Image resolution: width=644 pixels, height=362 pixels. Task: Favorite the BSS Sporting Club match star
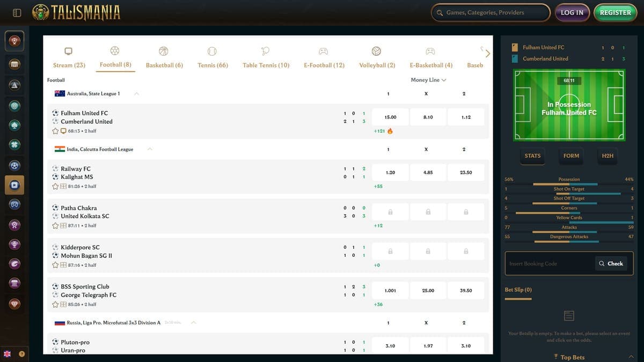click(55, 304)
